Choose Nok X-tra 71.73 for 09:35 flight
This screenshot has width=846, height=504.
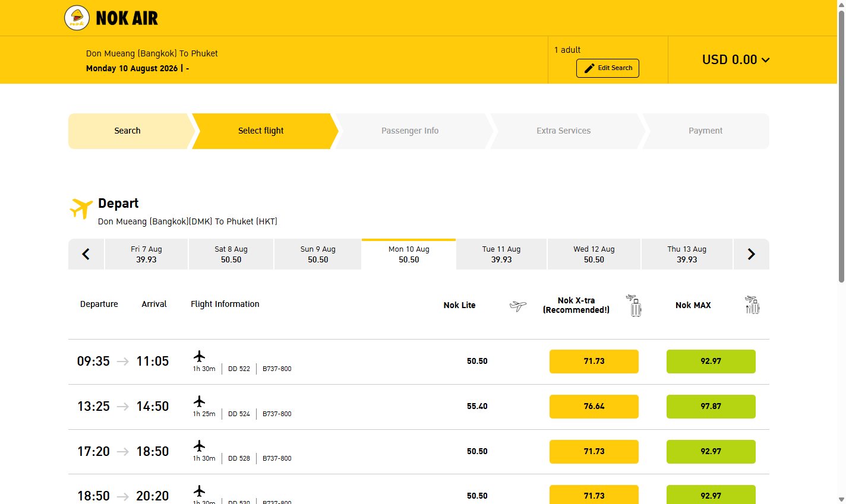[x=594, y=362]
